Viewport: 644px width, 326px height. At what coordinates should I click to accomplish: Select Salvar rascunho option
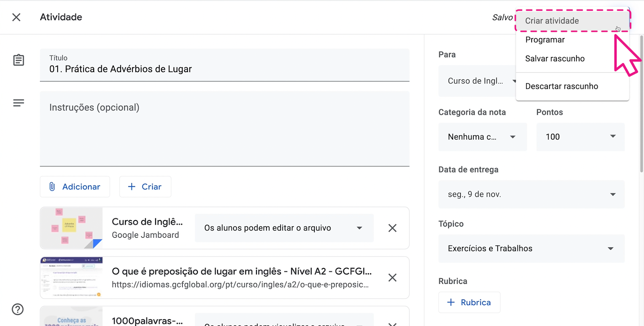(x=572, y=58)
